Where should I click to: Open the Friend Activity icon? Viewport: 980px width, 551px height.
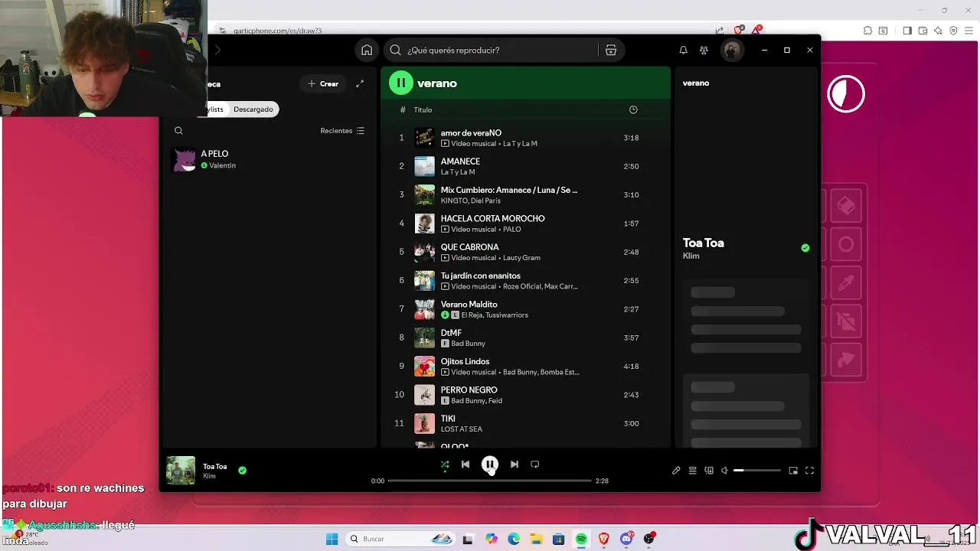(704, 51)
